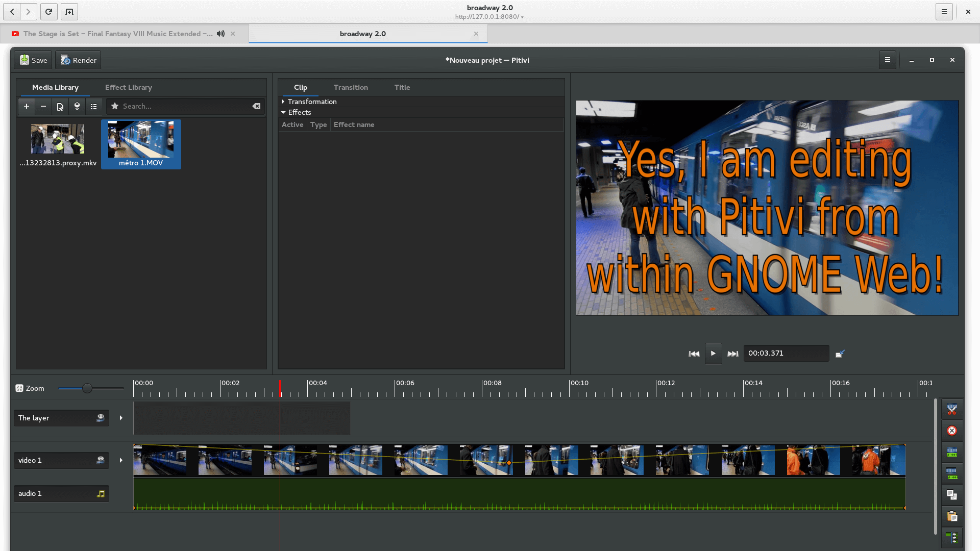Reload the page in GNOME Web
The height and width of the screenshot is (551, 980).
pyautogui.click(x=48, y=12)
